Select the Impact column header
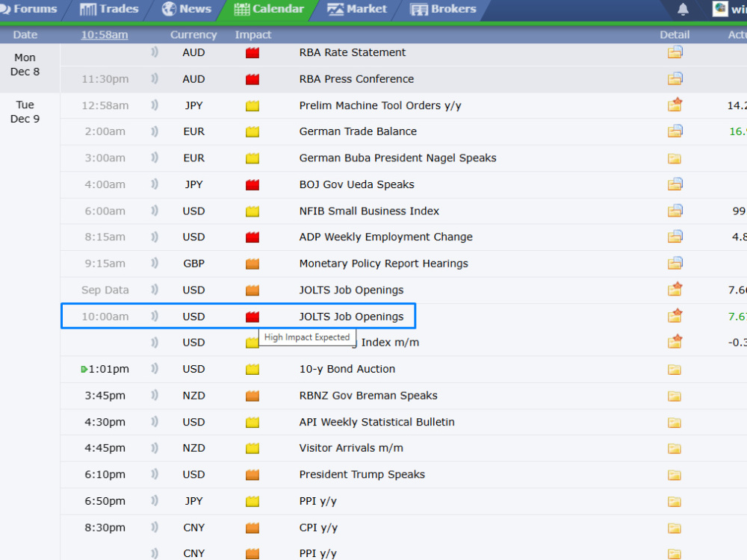 (x=253, y=35)
